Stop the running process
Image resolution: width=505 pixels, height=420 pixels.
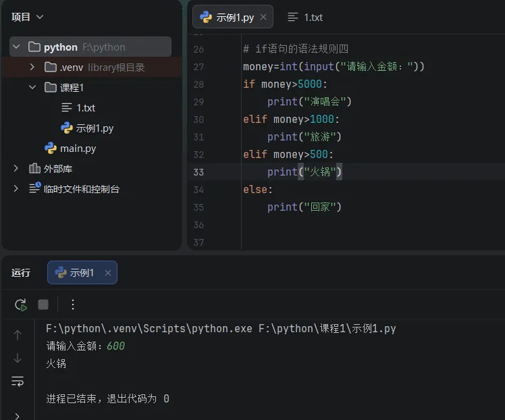pyautogui.click(x=43, y=305)
